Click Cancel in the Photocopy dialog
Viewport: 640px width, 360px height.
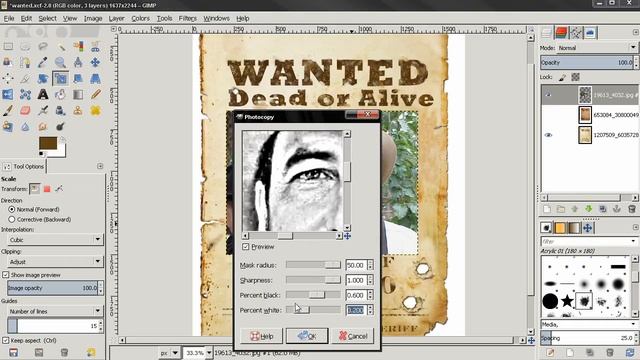point(353,336)
